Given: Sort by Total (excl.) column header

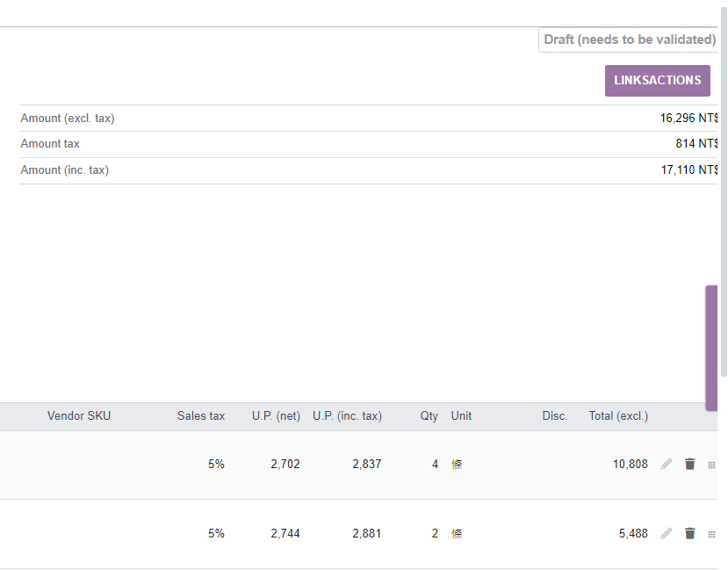Looking at the screenshot, I should [618, 416].
